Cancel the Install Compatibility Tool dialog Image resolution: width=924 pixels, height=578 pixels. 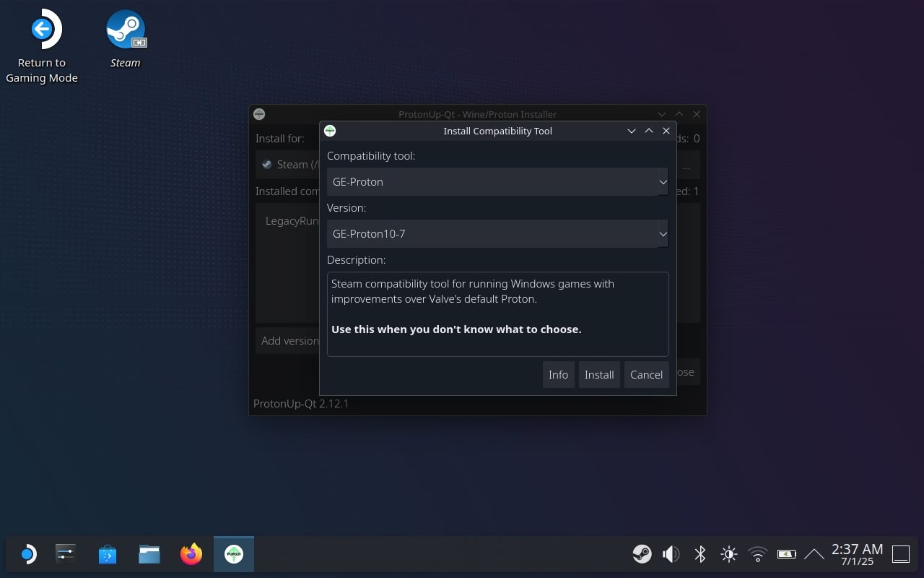click(x=646, y=375)
